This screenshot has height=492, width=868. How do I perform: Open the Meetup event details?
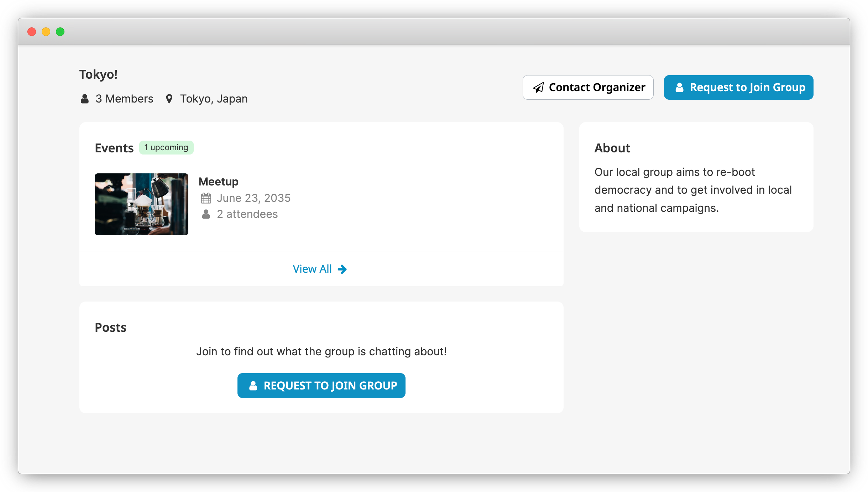218,181
